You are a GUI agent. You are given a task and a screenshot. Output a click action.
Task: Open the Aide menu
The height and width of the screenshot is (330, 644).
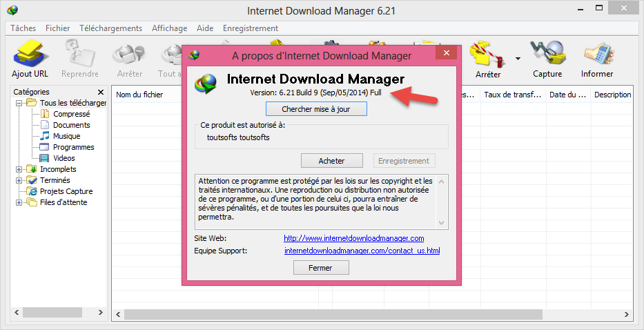[205, 28]
